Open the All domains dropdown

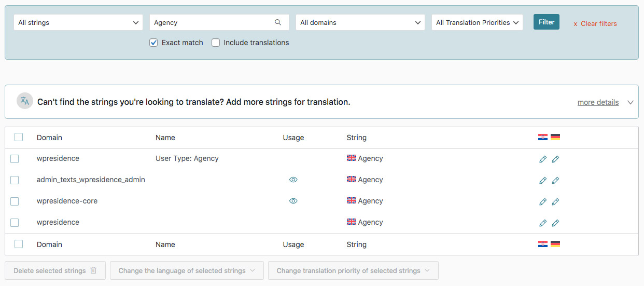pyautogui.click(x=360, y=22)
